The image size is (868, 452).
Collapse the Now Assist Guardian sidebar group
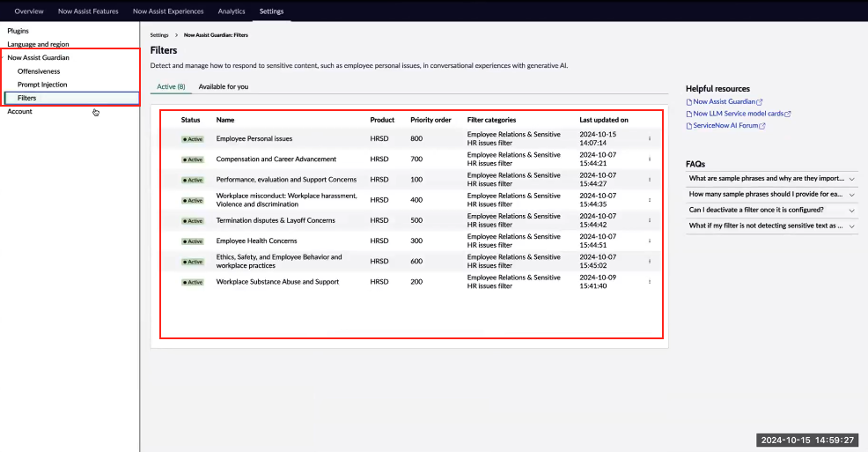(x=3, y=57)
